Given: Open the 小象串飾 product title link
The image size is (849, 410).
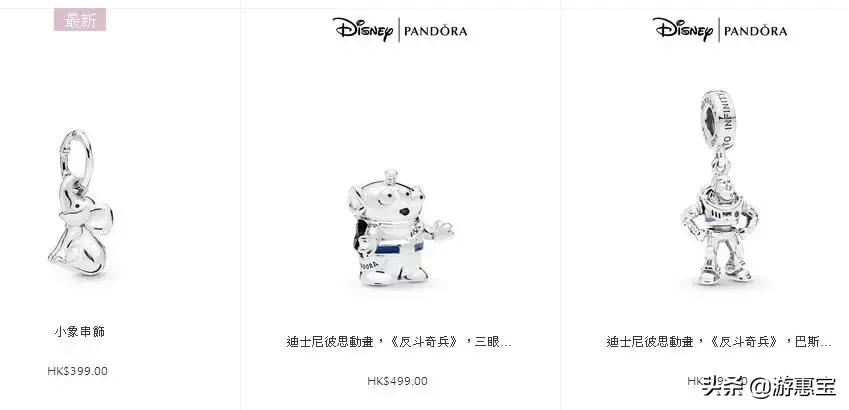Looking at the screenshot, I should [x=80, y=331].
